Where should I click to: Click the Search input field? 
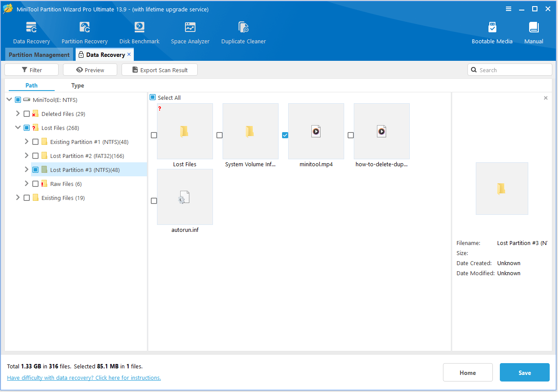coord(510,70)
